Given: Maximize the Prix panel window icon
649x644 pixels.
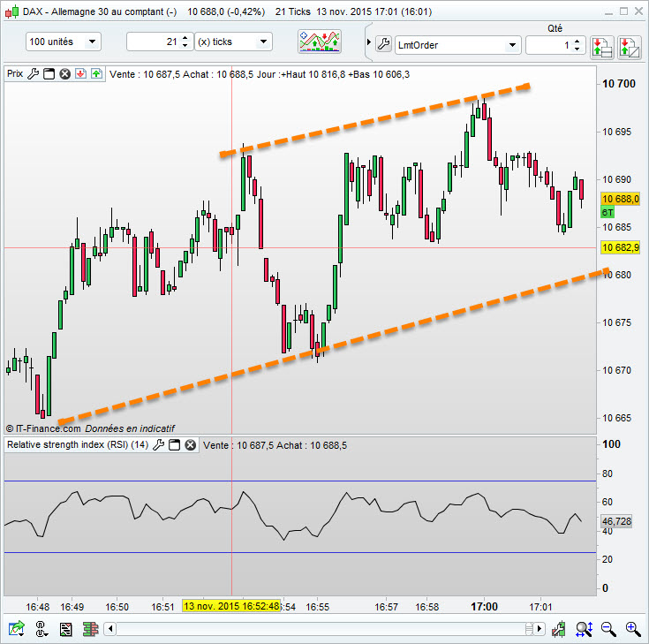Looking at the screenshot, I should point(49,74).
